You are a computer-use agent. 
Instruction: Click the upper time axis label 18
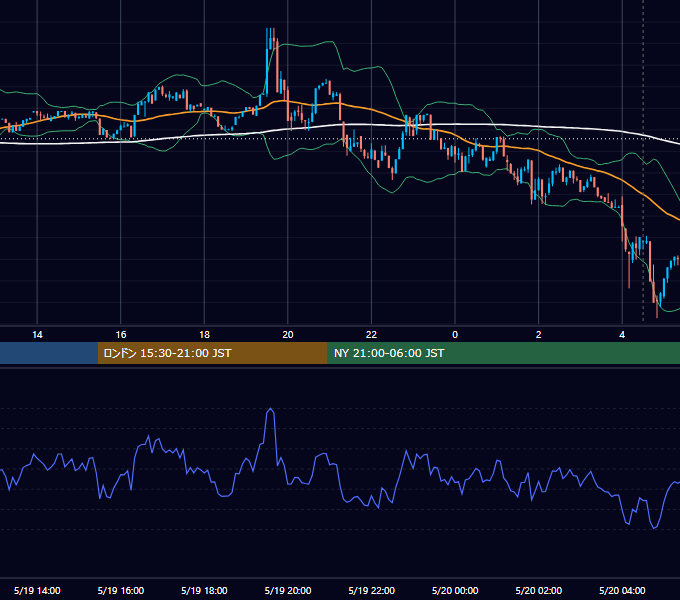(204, 335)
